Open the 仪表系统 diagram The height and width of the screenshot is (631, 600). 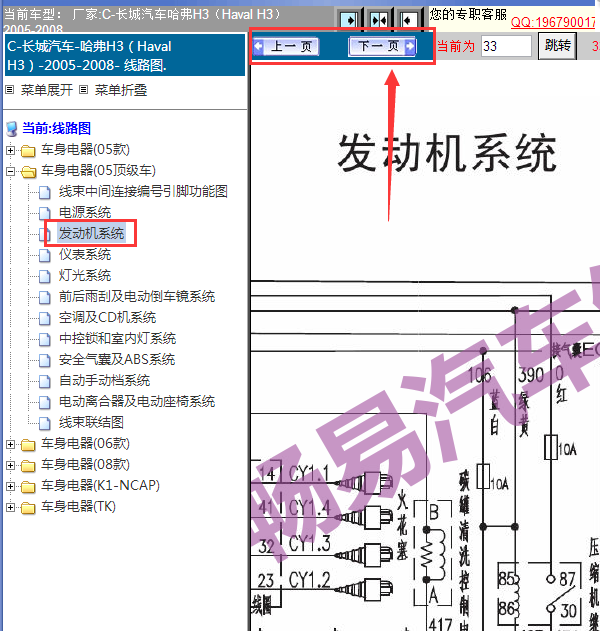pyautogui.click(x=85, y=254)
